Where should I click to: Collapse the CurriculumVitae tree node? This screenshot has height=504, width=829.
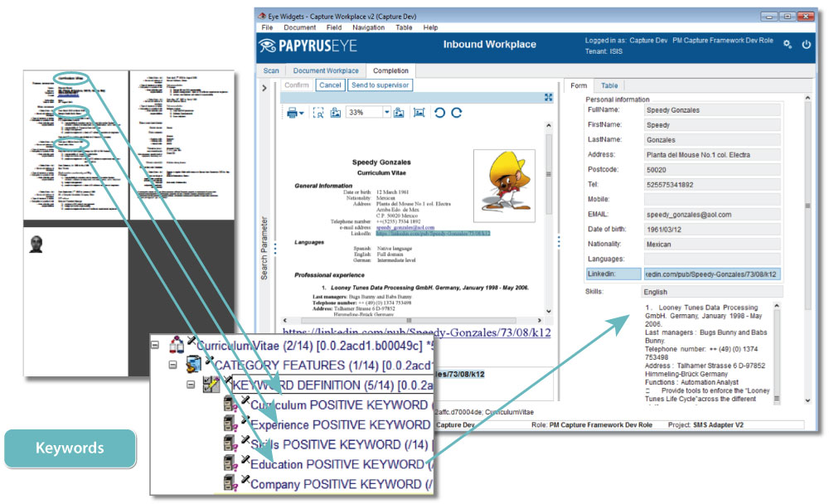pyautogui.click(x=155, y=345)
